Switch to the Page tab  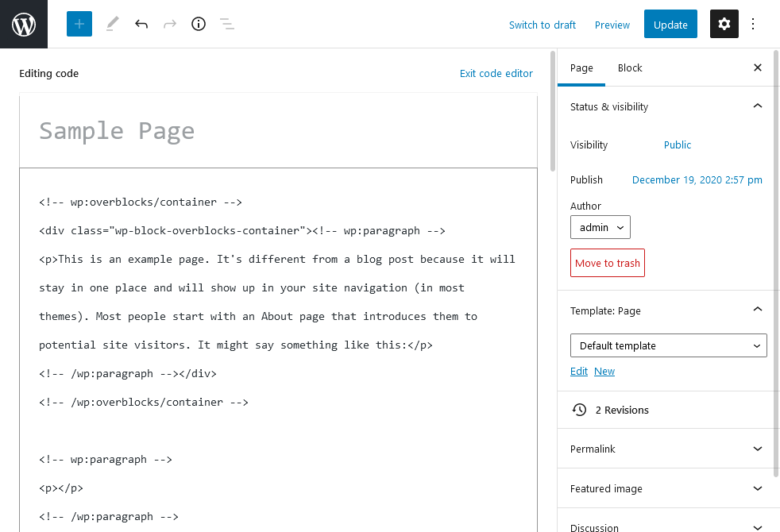(581, 68)
